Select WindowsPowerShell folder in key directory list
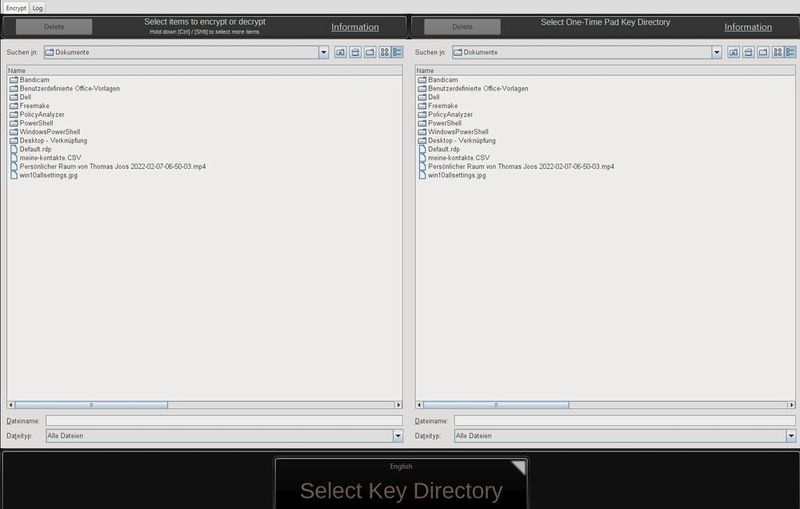800x509 pixels. pos(453,132)
